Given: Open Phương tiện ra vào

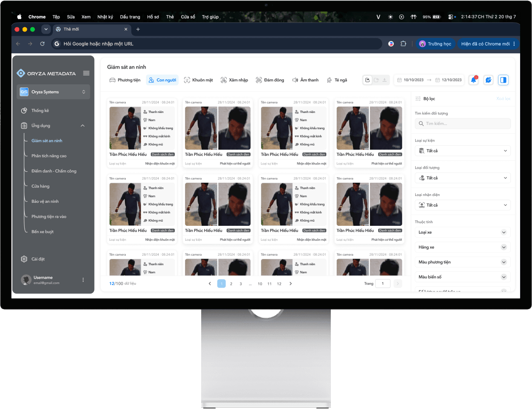Looking at the screenshot, I should click(x=49, y=216).
